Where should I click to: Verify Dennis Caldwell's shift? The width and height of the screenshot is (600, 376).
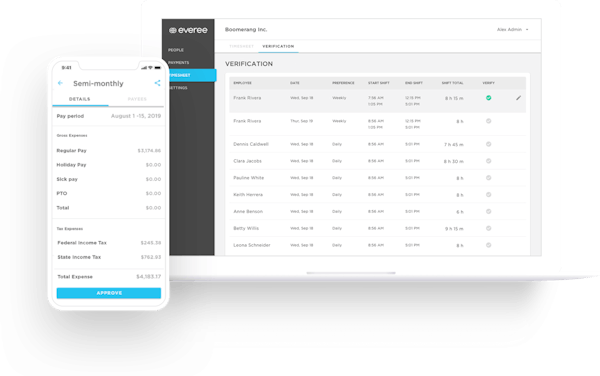489,144
